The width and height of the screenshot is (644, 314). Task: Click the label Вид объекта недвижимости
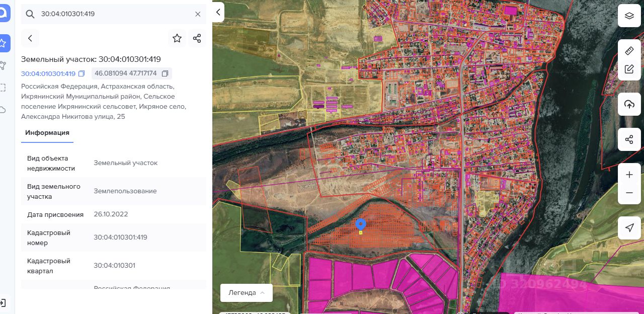[51, 164]
